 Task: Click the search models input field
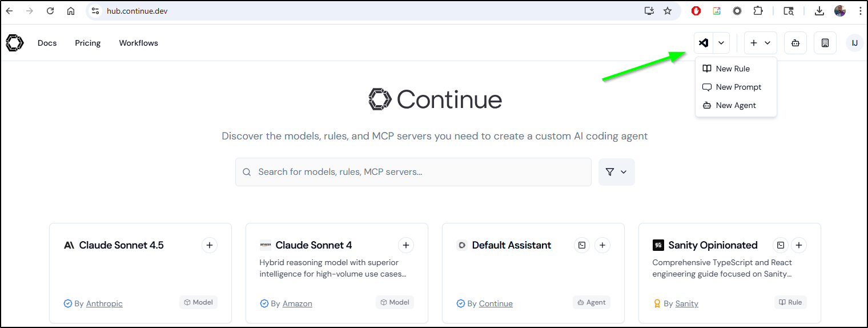413,172
